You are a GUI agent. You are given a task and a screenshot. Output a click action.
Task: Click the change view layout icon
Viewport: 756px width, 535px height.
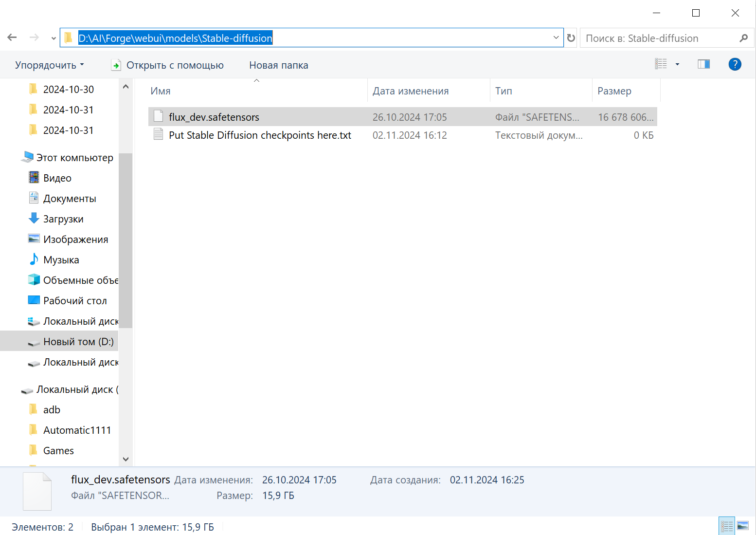(661, 64)
